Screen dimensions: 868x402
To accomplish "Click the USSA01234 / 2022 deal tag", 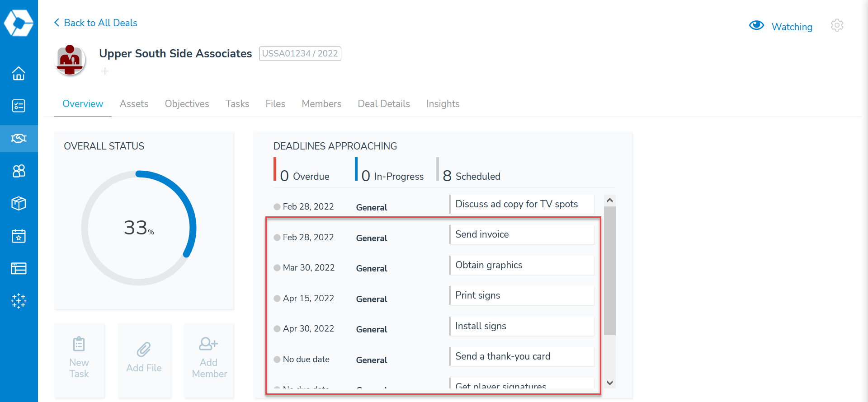I will click(x=300, y=53).
